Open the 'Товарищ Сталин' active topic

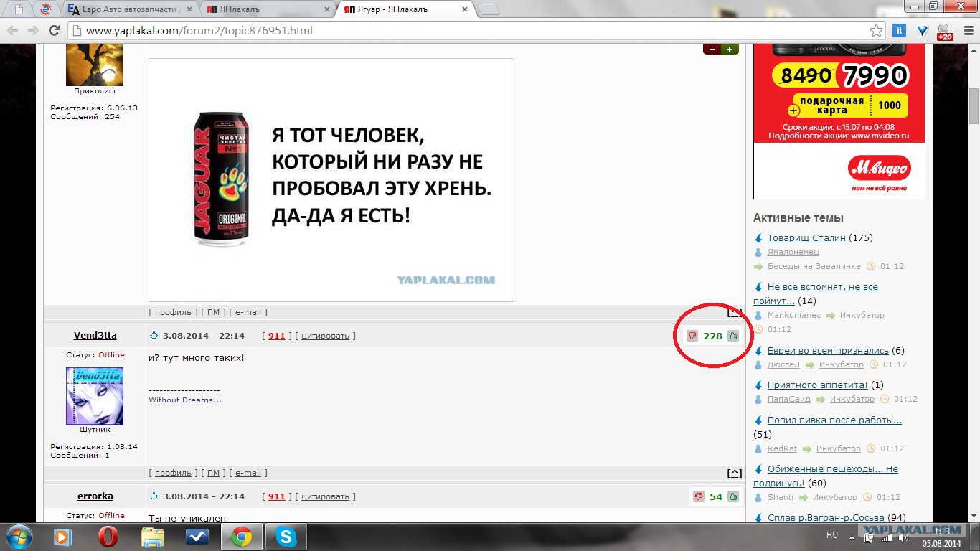pos(806,237)
